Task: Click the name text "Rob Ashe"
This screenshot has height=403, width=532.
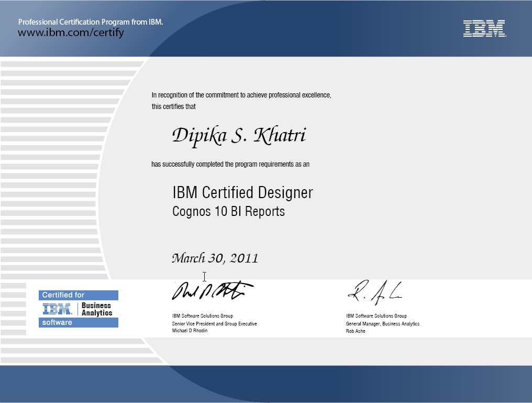Action: point(356,331)
